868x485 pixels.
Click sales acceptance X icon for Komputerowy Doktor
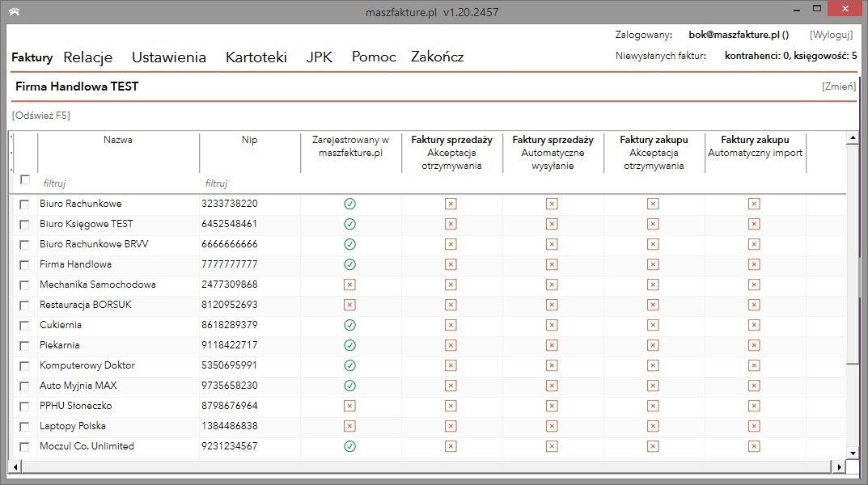click(x=451, y=365)
